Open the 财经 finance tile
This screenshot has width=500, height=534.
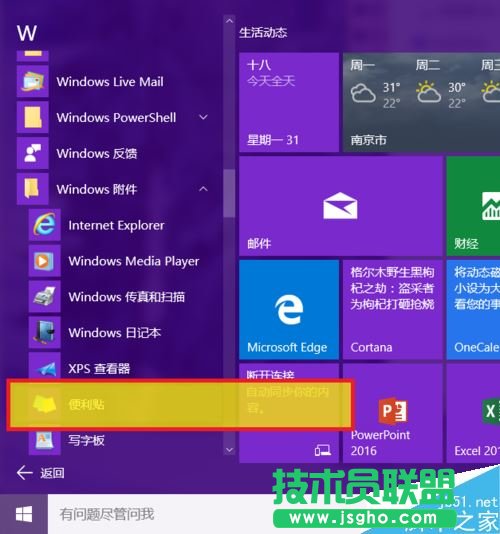click(473, 206)
